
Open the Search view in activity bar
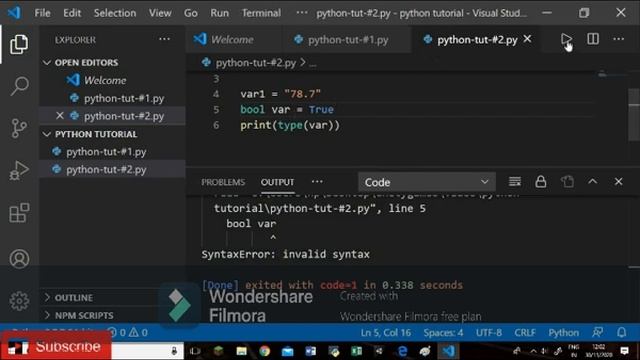pyautogui.click(x=19, y=86)
